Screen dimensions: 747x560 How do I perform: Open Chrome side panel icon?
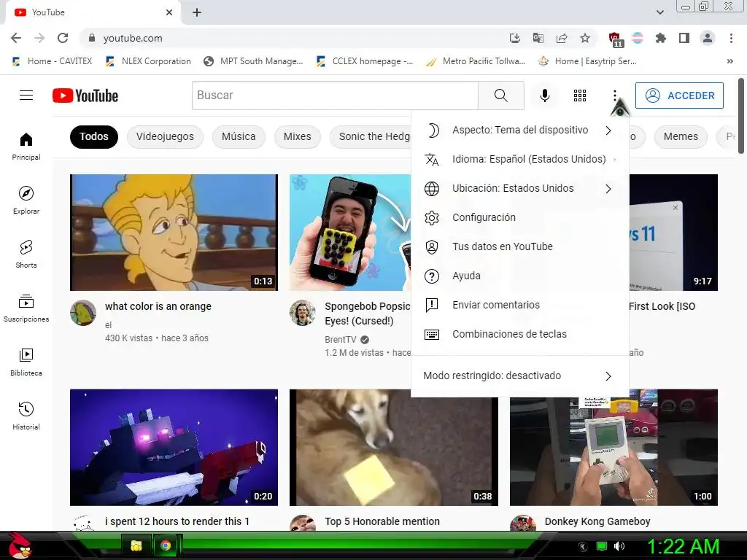[684, 38]
